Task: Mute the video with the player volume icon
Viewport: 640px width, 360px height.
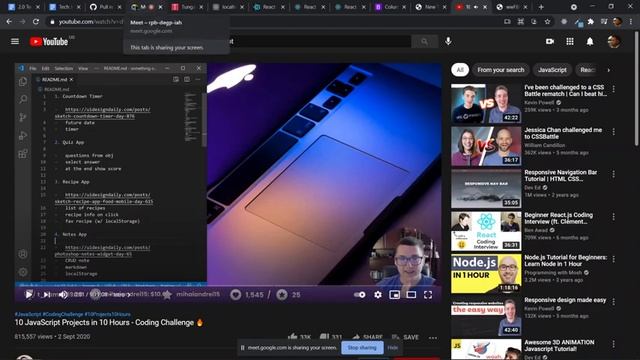Action: pyautogui.click(x=63, y=294)
